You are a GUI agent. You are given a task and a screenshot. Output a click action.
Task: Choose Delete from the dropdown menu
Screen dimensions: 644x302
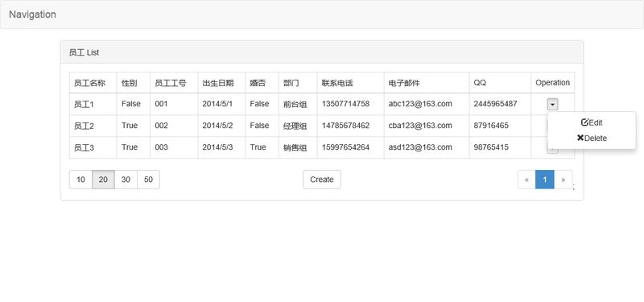592,138
